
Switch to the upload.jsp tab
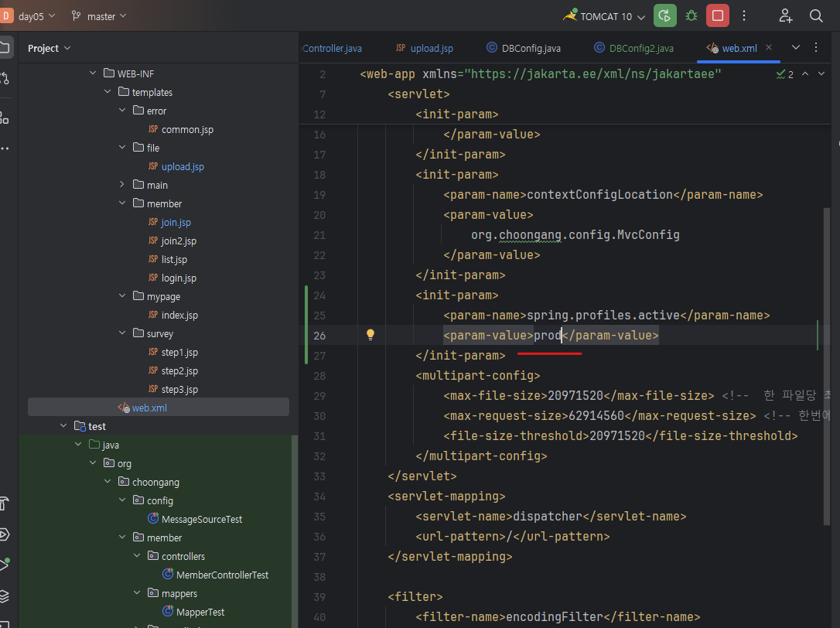pyautogui.click(x=425, y=48)
